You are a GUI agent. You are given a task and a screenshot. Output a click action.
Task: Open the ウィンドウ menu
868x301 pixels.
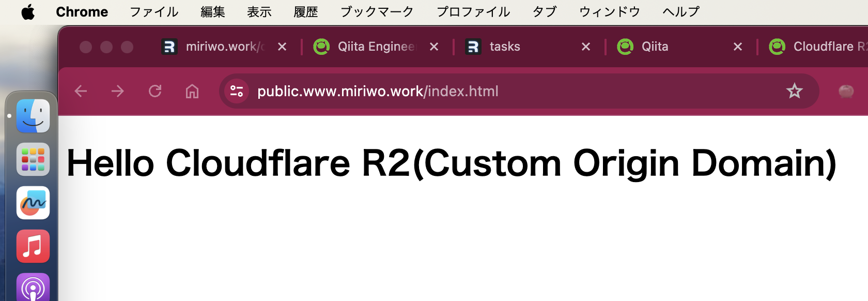click(610, 12)
